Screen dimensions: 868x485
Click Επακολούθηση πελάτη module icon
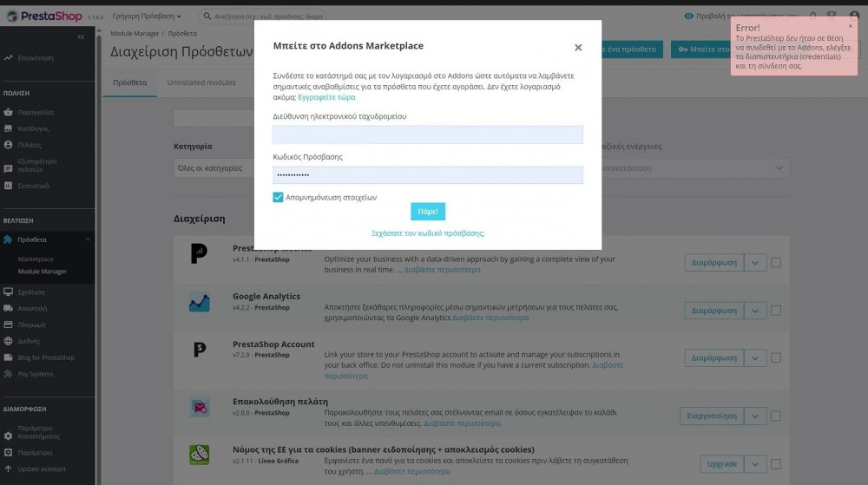(x=200, y=408)
